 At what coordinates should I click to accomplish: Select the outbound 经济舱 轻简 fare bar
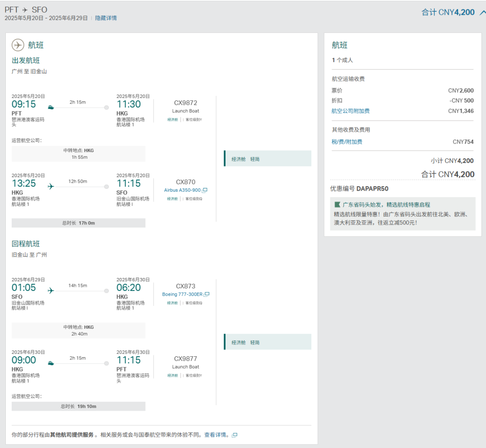click(x=267, y=159)
